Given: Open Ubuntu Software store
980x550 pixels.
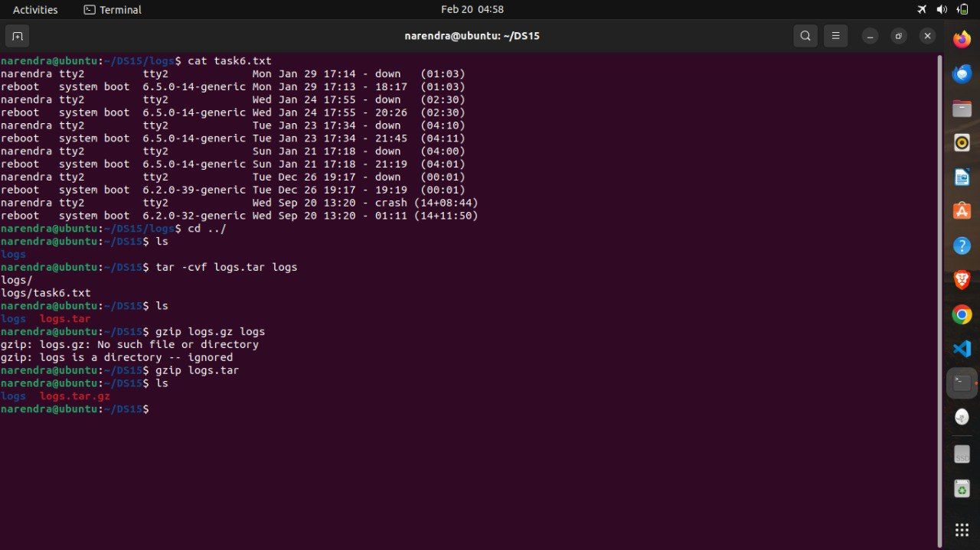Looking at the screenshot, I should (962, 211).
